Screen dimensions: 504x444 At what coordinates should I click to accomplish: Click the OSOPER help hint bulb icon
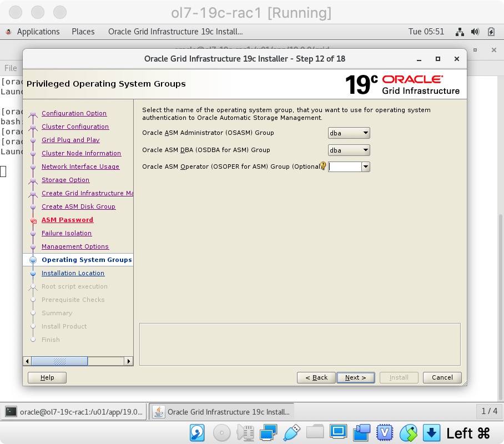coord(323,166)
